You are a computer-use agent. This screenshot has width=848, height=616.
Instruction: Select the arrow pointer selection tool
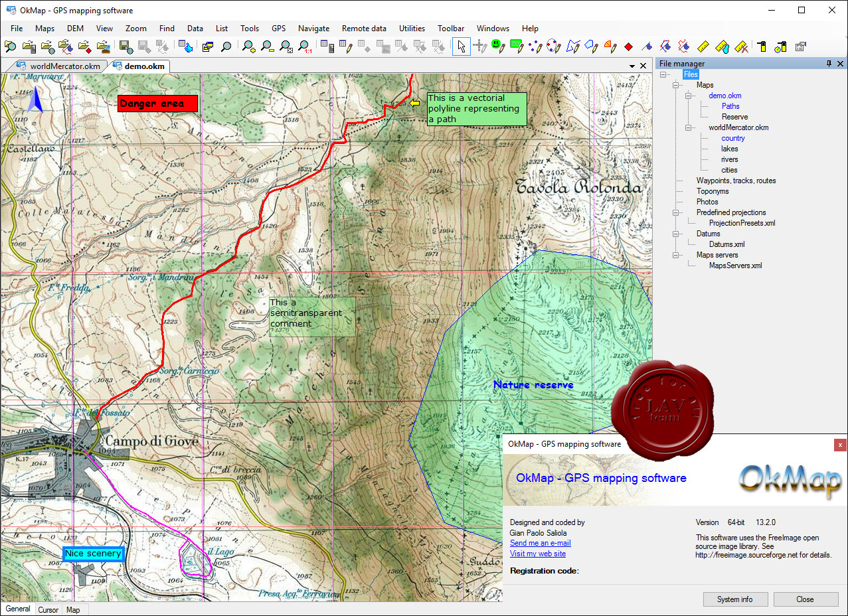[x=462, y=46]
